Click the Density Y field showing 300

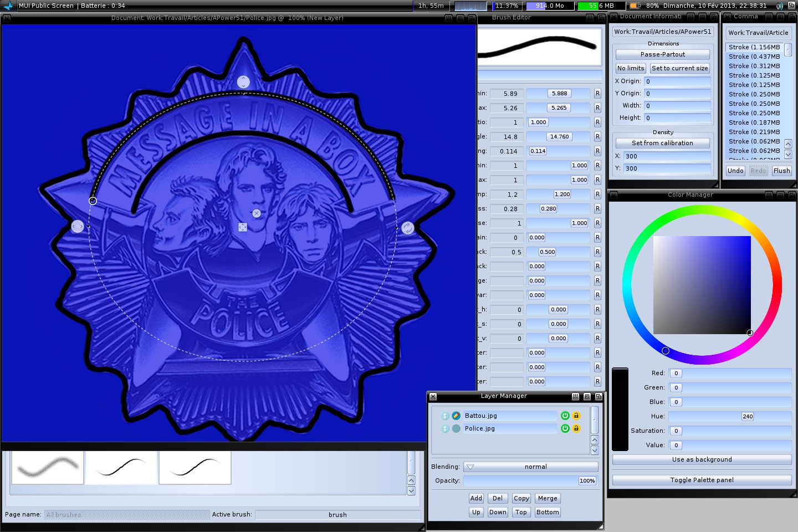[667, 168]
